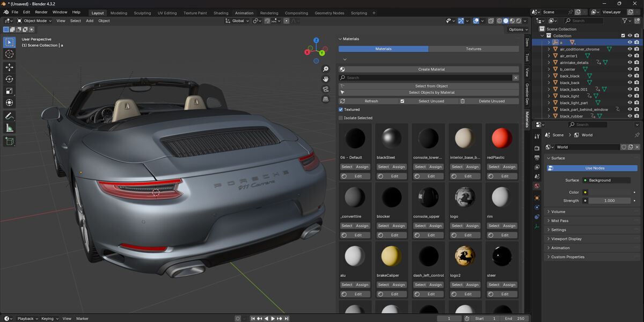Viewport: 644px width, 322px height.
Task: Open the Object Data properties tab
Action: pyautogui.click(x=537, y=226)
